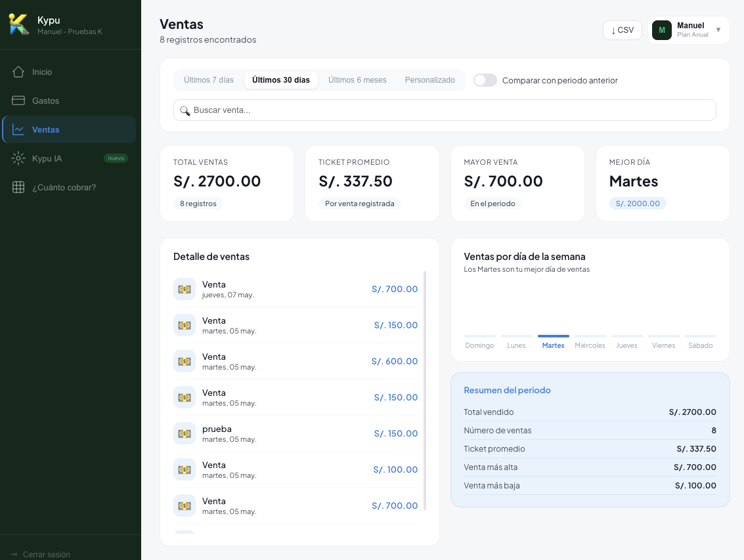Click Lunes label in weekday chart
744x560 pixels.
pyautogui.click(x=516, y=345)
